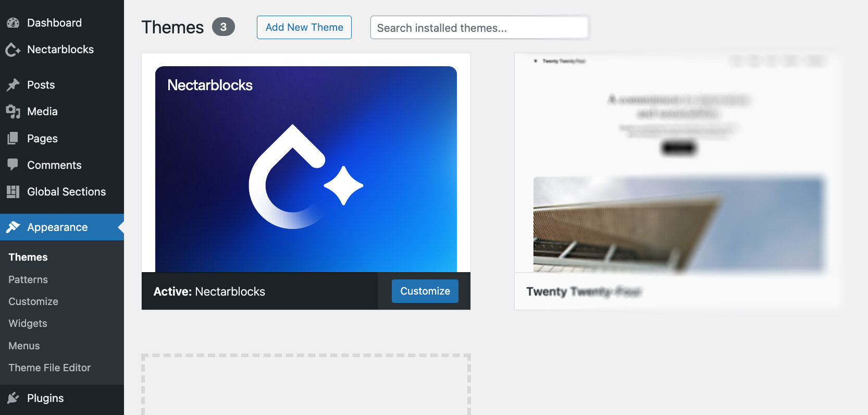Click the themes count badge showing 3
The width and height of the screenshot is (868, 415).
point(224,27)
